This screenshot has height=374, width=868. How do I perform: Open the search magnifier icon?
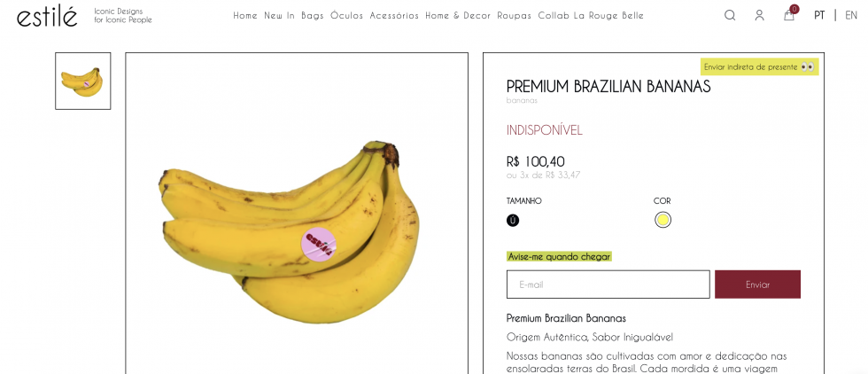[x=730, y=16]
